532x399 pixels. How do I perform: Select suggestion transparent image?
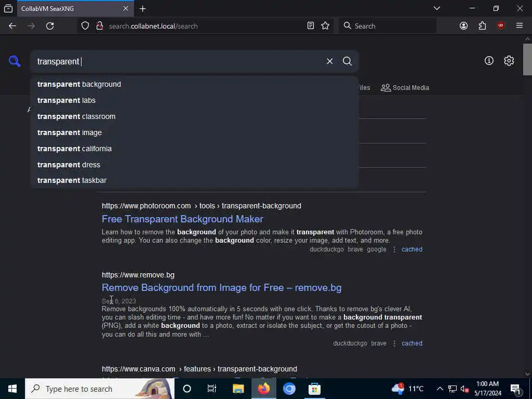point(194,132)
